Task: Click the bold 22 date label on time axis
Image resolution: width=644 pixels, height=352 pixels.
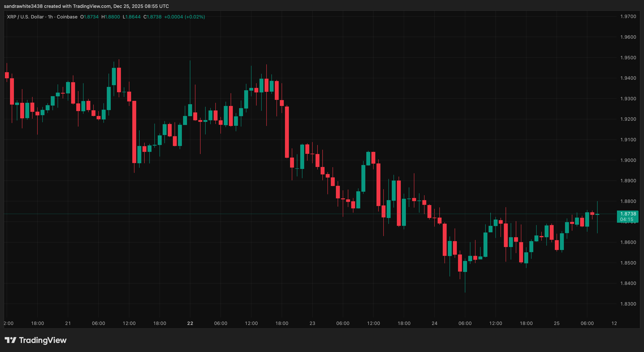Action: (190, 323)
